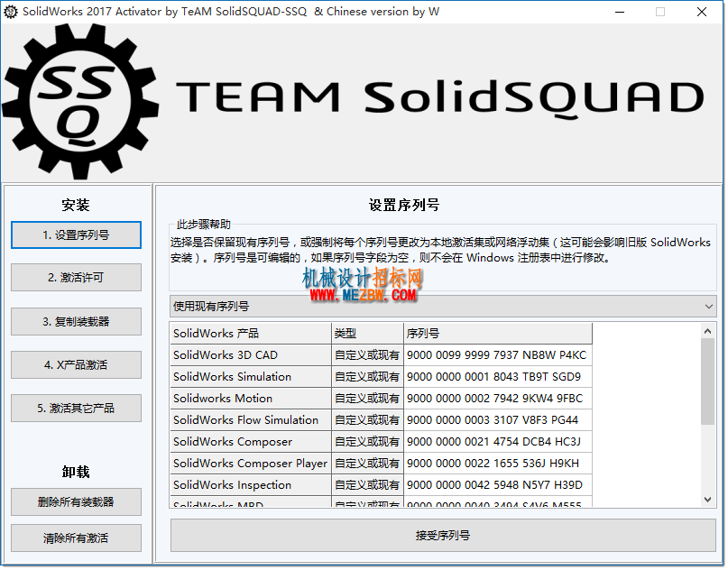The width and height of the screenshot is (728, 570).
Task: Click type cell of SolidWorks Composer Player row
Action: (368, 464)
